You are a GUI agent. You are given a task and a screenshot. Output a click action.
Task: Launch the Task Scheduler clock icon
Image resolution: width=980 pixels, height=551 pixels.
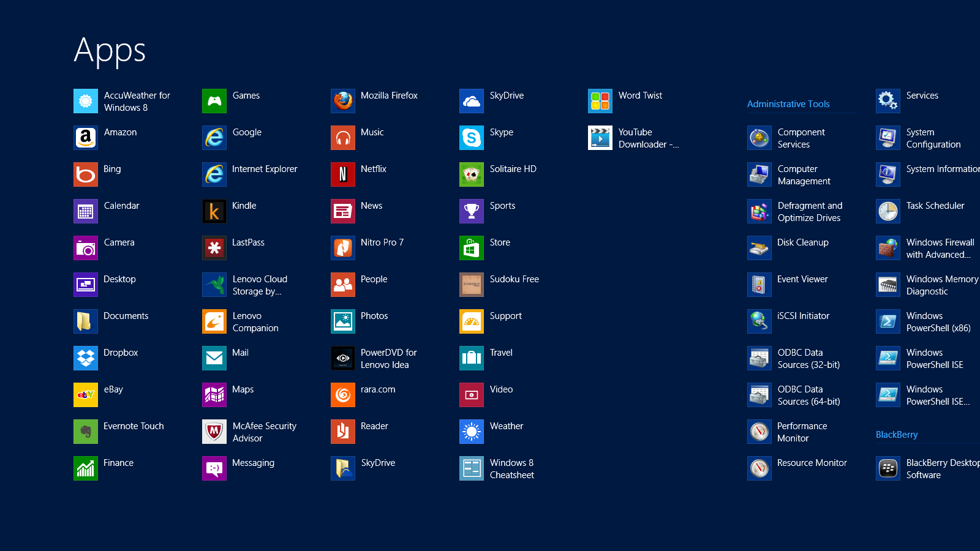888,211
